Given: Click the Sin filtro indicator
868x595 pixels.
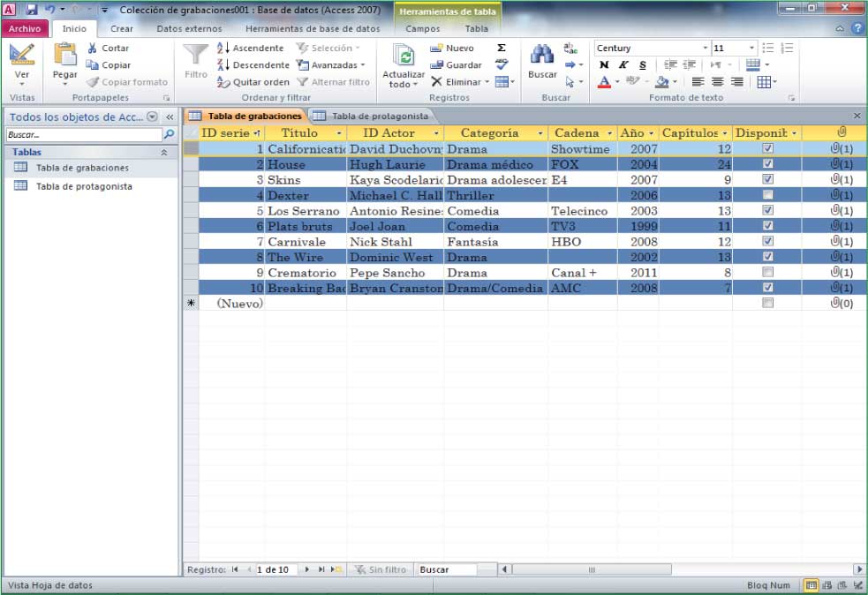Looking at the screenshot, I should (381, 569).
